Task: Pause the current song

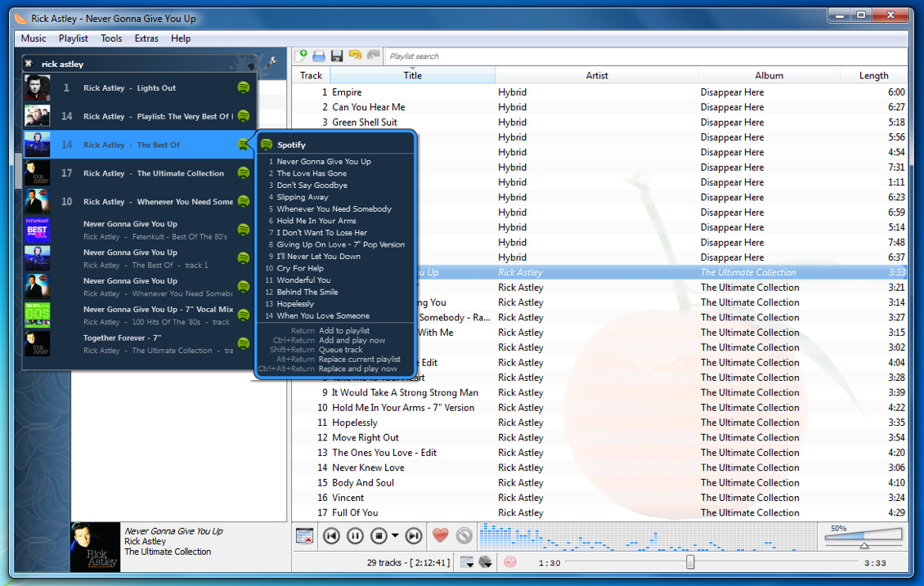Action: [x=356, y=535]
